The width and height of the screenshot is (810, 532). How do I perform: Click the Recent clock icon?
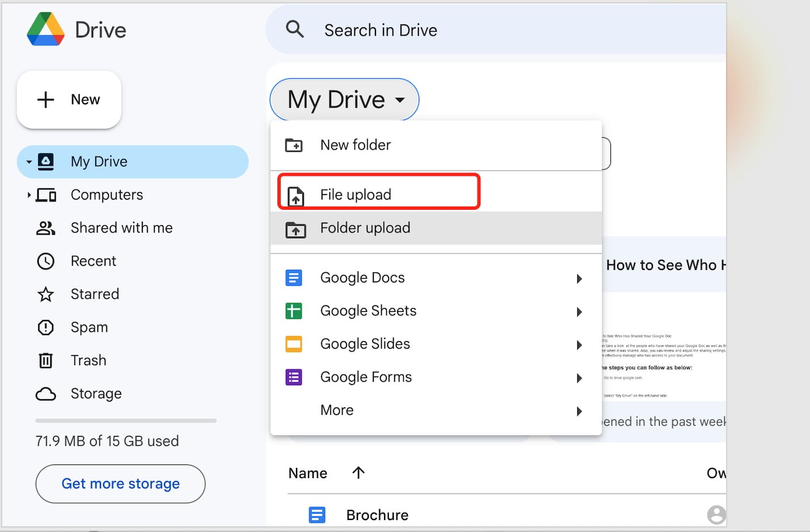pyautogui.click(x=46, y=261)
